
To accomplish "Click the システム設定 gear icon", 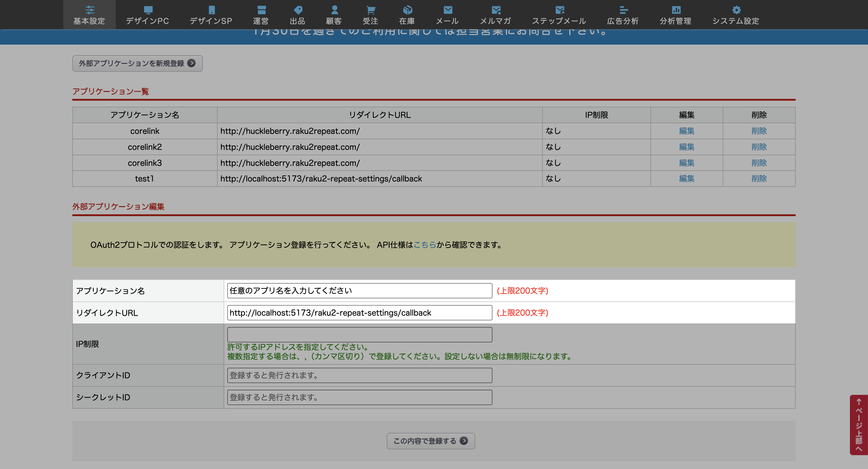I will [736, 10].
